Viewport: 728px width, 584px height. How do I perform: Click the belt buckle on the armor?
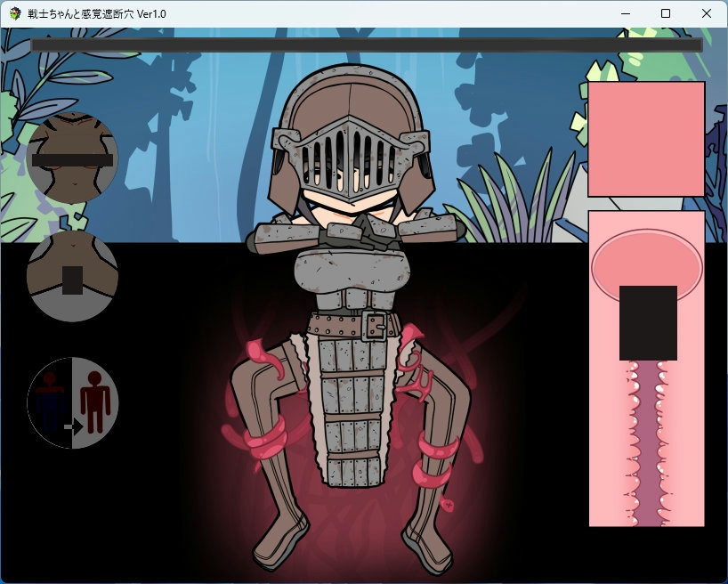click(376, 326)
